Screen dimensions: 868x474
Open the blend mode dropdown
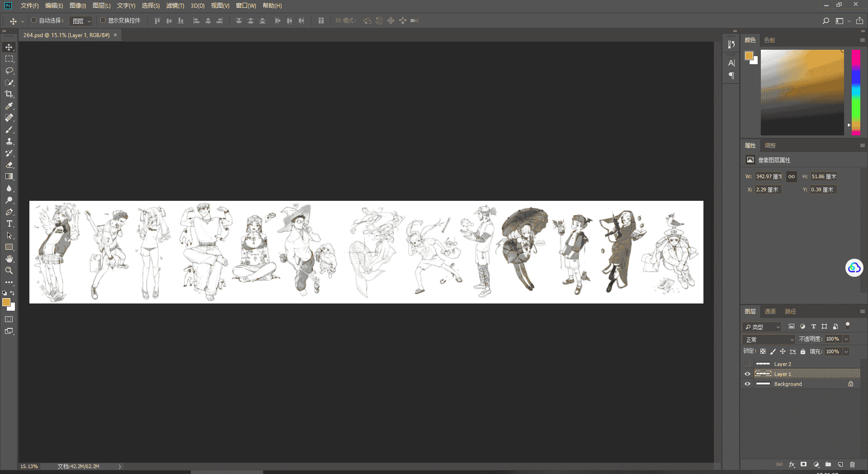click(769, 339)
